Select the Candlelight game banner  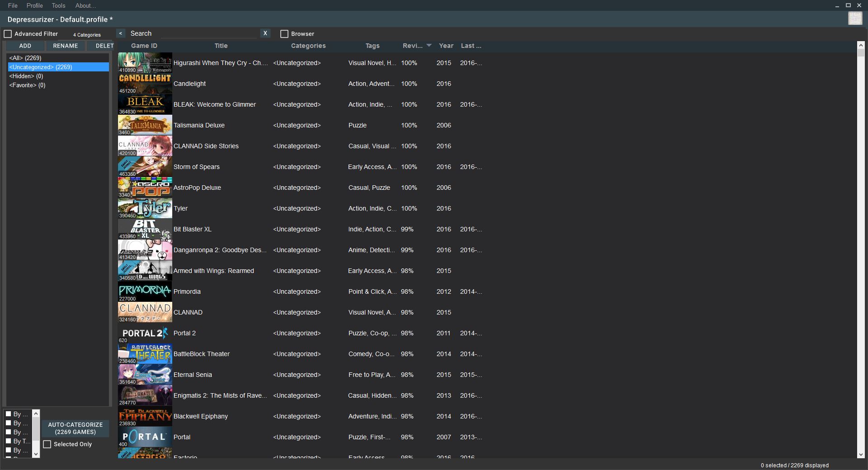(145, 84)
